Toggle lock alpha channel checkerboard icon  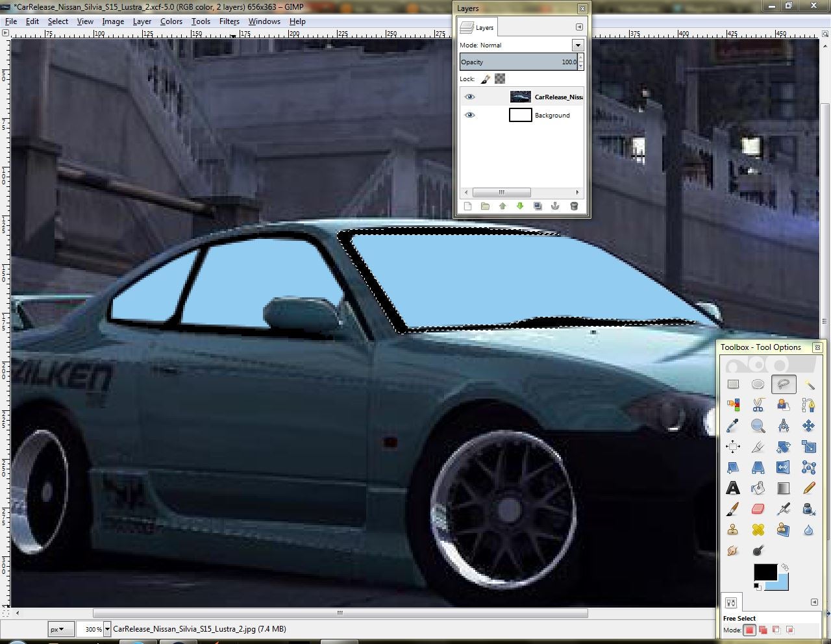coord(500,79)
